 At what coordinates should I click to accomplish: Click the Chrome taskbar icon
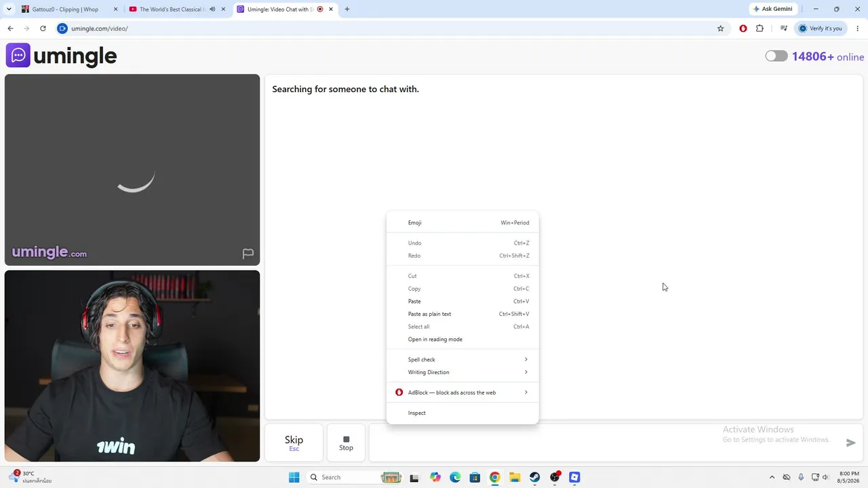coord(495,477)
